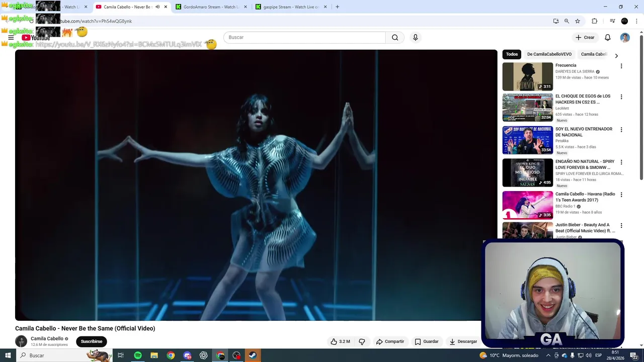Screen dimensions: 644x362
Task: Click the YouTube search magnifier button
Action: click(395, 37)
